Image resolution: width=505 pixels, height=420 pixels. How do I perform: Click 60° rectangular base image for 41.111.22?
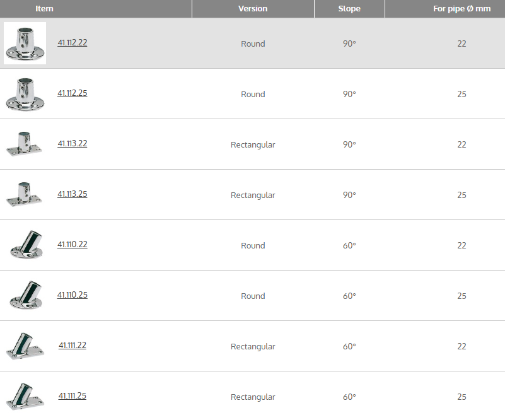(x=25, y=346)
